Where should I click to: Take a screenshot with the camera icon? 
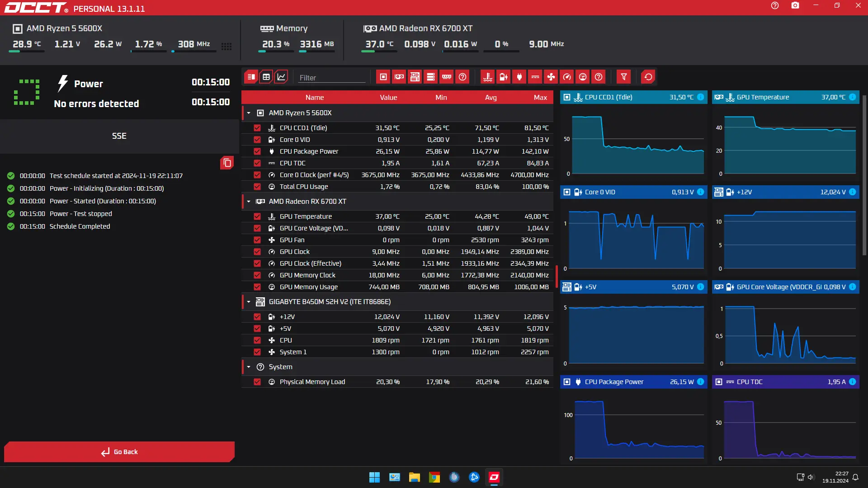(795, 5)
